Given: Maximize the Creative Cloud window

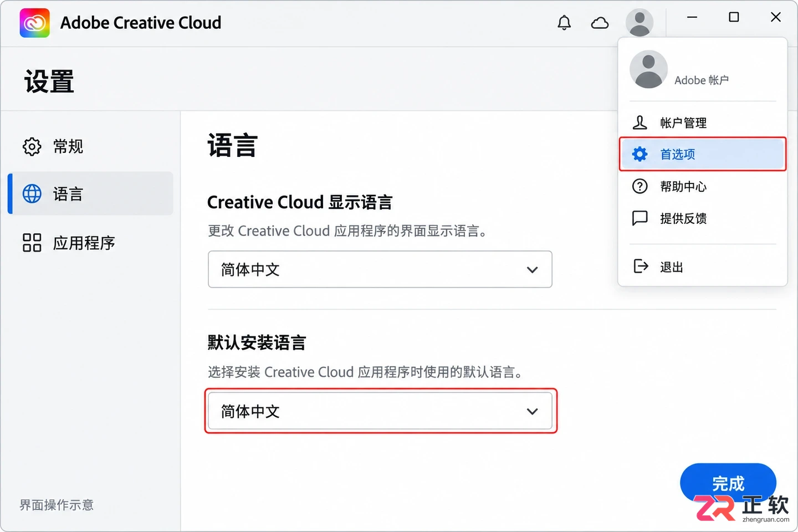Looking at the screenshot, I should tap(734, 17).
